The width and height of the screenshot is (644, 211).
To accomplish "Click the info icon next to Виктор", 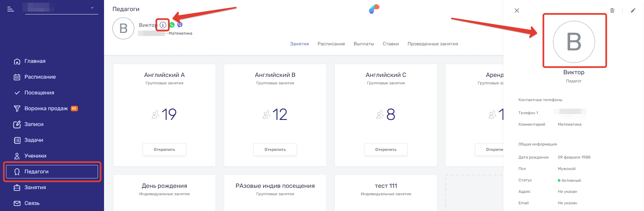I will tap(163, 25).
